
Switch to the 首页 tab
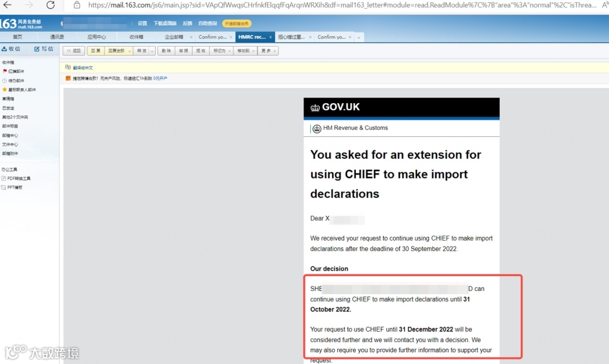click(17, 37)
